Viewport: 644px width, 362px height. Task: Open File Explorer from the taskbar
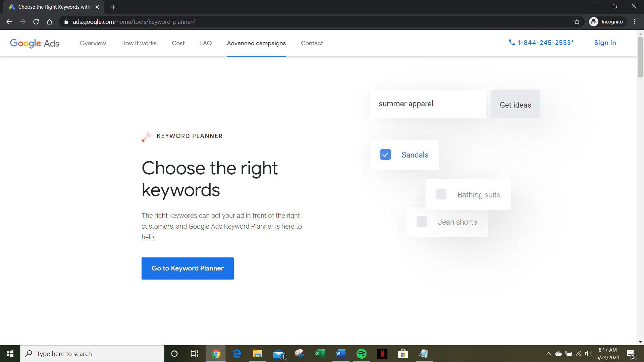click(x=257, y=354)
